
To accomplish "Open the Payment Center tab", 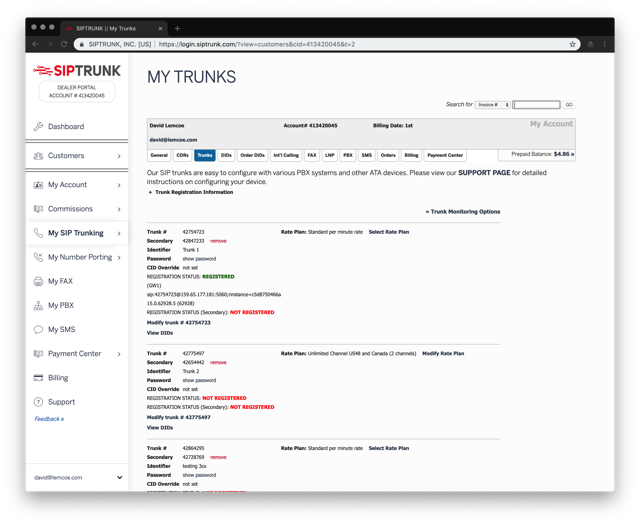I will pyautogui.click(x=445, y=155).
